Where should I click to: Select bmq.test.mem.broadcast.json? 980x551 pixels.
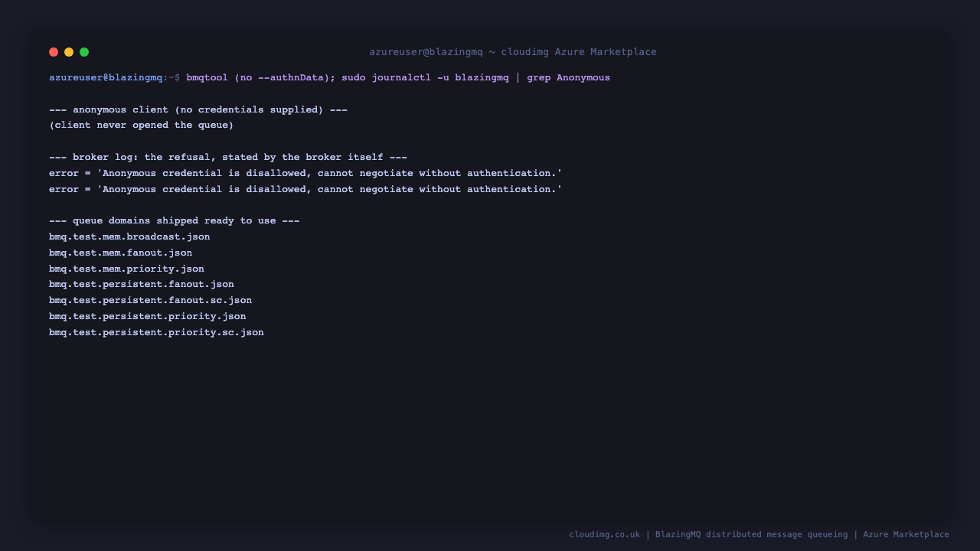coord(129,237)
